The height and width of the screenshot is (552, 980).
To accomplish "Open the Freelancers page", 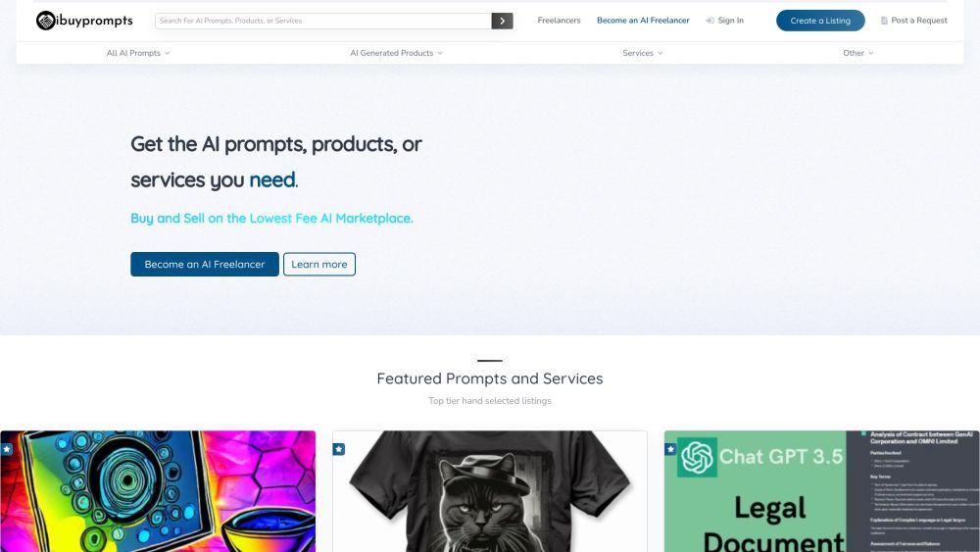I will [x=559, y=21].
